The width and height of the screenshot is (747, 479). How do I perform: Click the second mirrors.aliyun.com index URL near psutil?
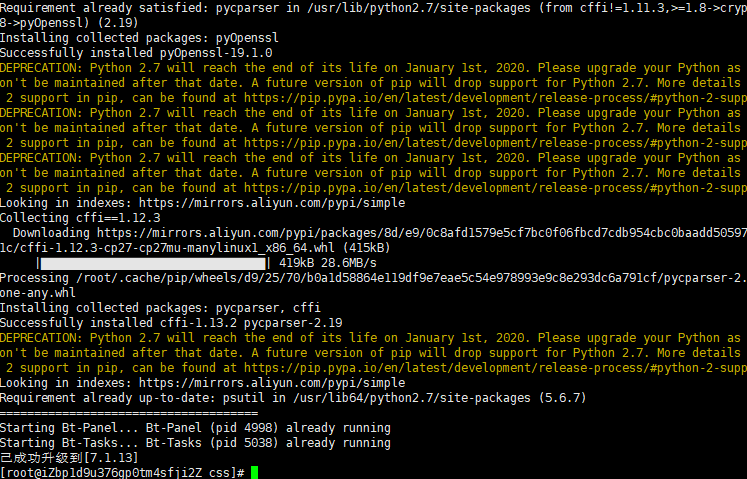[272, 383]
